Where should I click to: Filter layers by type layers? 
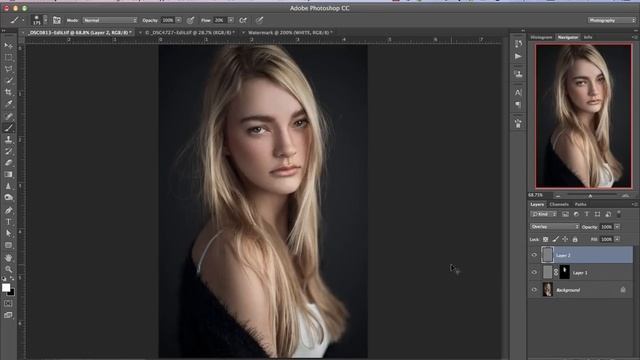pyautogui.click(x=587, y=214)
